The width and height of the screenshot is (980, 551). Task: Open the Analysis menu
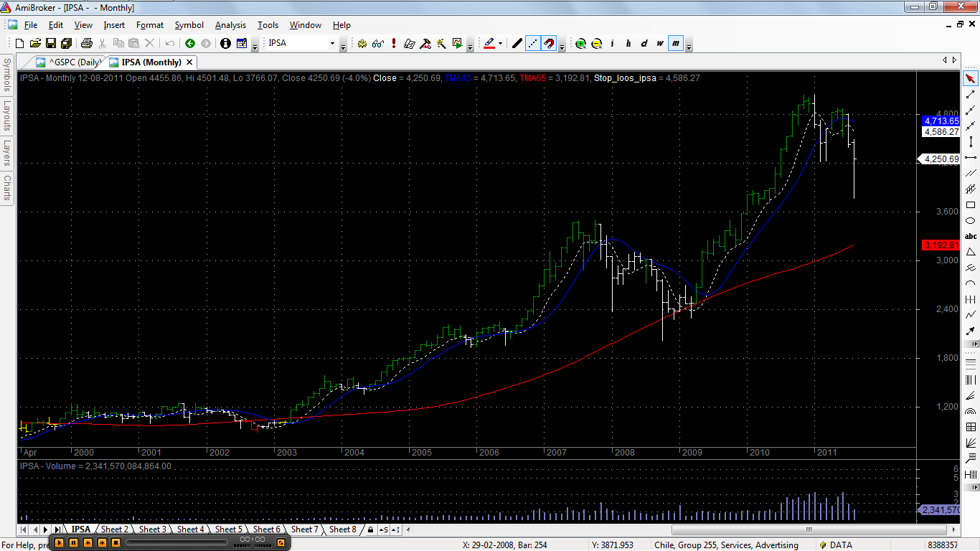[230, 25]
